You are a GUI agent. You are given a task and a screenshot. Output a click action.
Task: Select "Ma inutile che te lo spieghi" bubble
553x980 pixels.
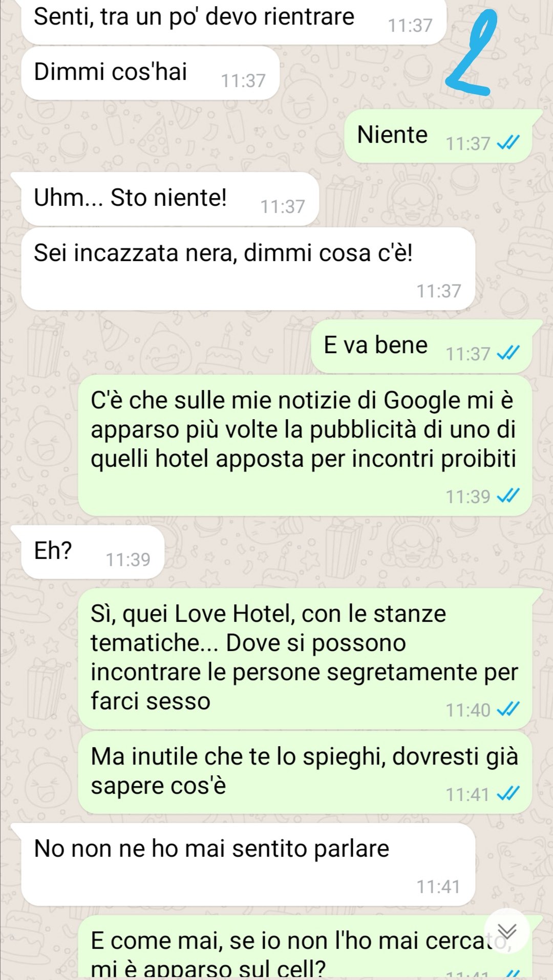[305, 772]
